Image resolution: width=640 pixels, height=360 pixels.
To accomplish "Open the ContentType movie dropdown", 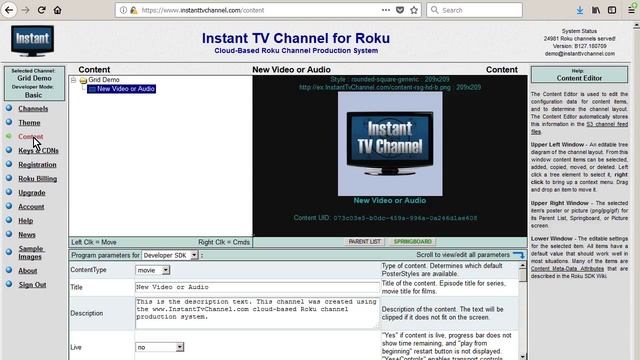I will (153, 270).
